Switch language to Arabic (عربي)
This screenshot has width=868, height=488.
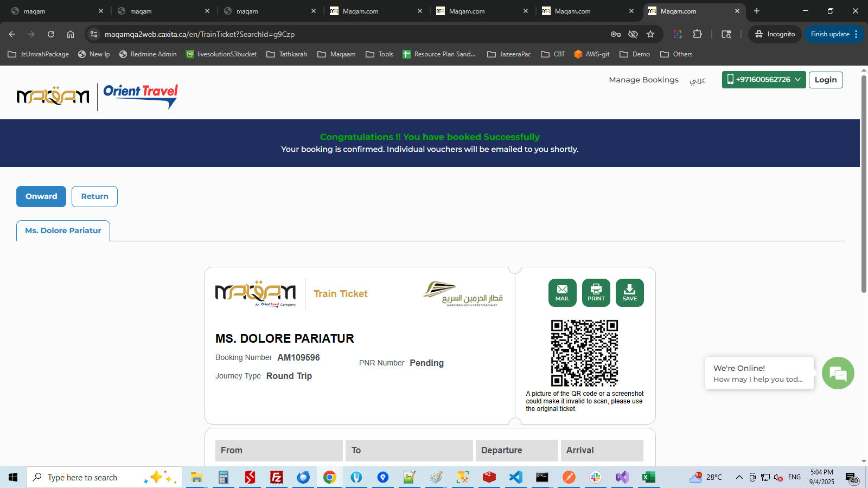pos(698,80)
